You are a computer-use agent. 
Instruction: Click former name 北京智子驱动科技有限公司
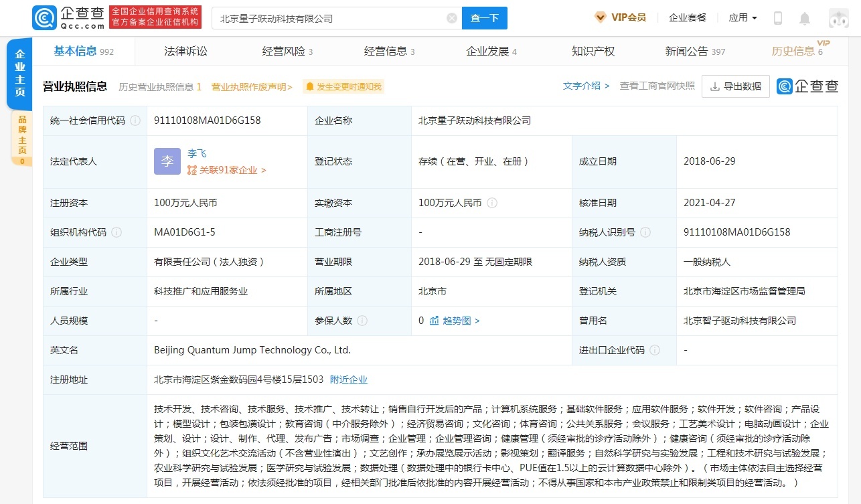coord(740,321)
